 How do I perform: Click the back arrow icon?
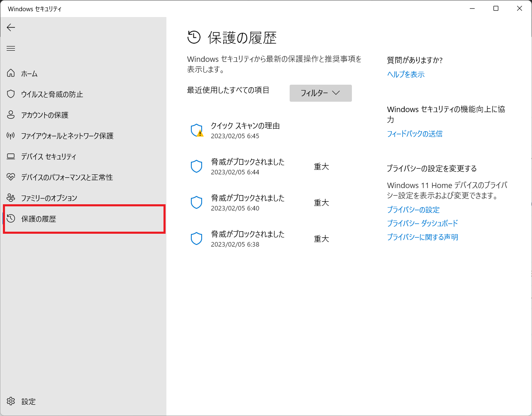tap(11, 27)
